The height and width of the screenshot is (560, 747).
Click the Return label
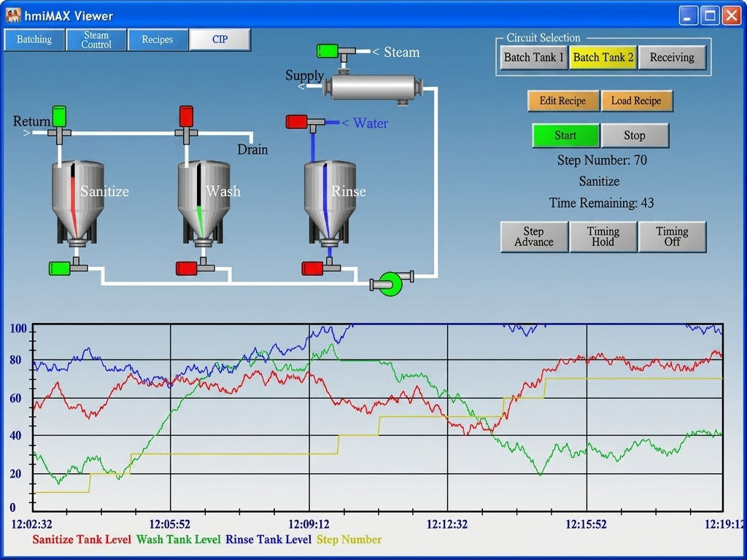31,122
